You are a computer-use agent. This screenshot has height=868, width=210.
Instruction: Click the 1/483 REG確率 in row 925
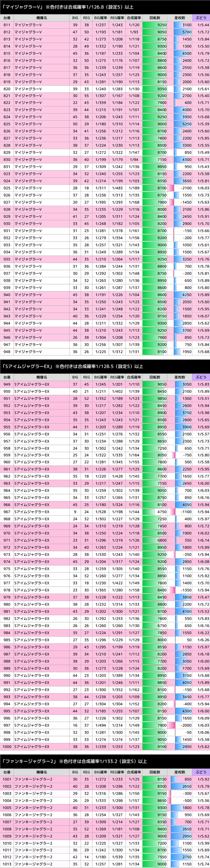pyautogui.click(x=117, y=188)
